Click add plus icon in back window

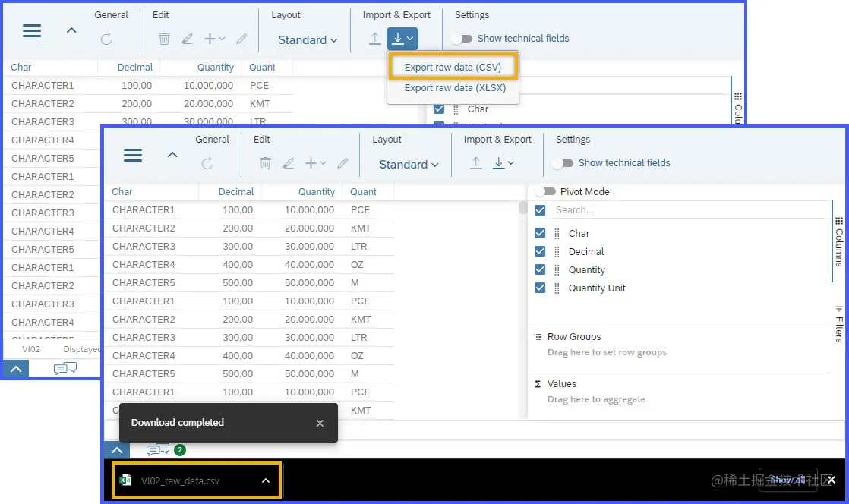pos(210,39)
